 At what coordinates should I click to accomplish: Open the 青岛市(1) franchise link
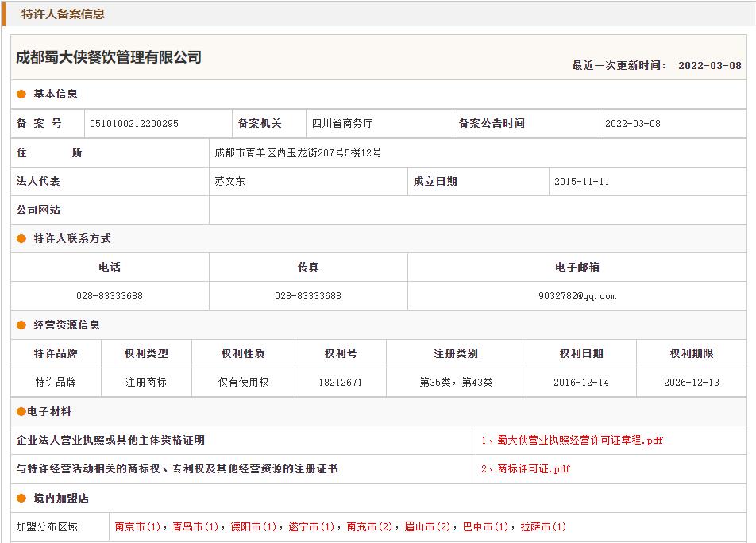pos(195,526)
